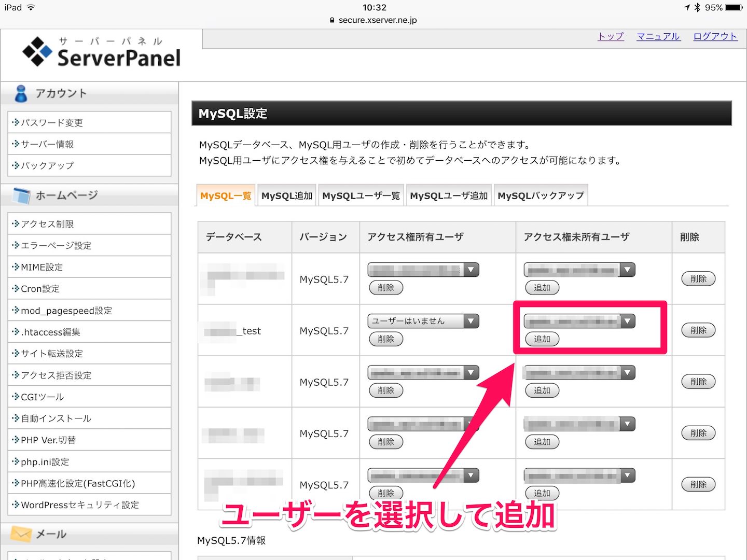Tap the secure.xserver.ne.jp address bar
747x560 pixels.
(374, 20)
